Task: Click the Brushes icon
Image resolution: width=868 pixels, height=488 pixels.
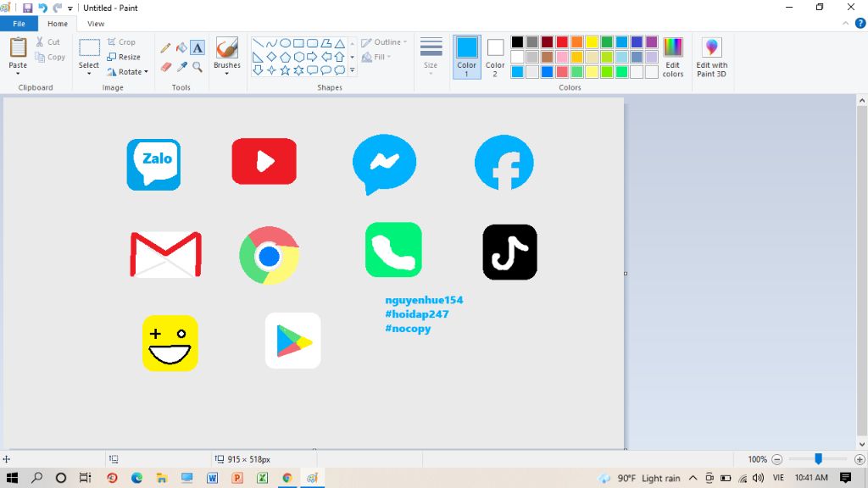Action: pyautogui.click(x=227, y=48)
